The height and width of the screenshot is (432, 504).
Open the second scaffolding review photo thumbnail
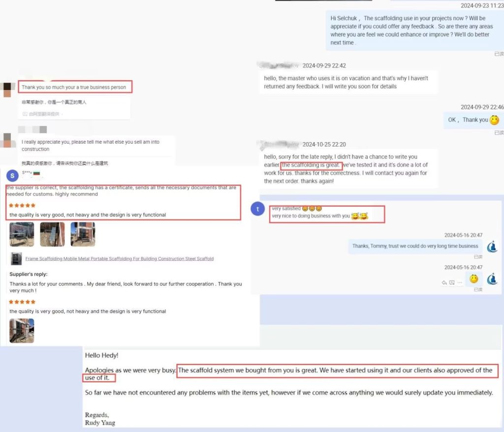pos(52,234)
